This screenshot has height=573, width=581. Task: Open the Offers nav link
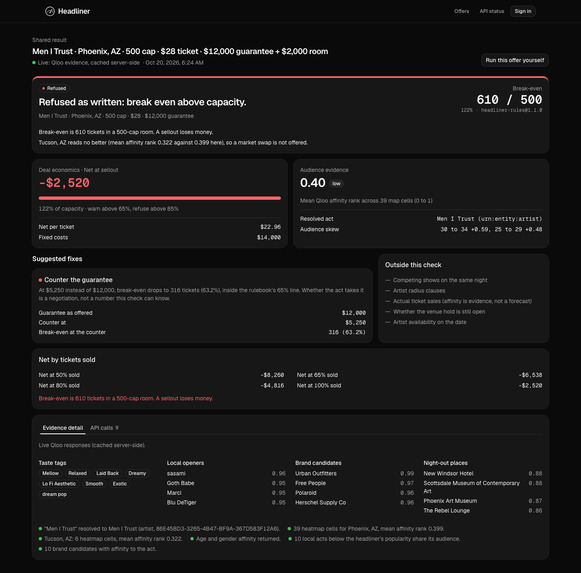461,11
